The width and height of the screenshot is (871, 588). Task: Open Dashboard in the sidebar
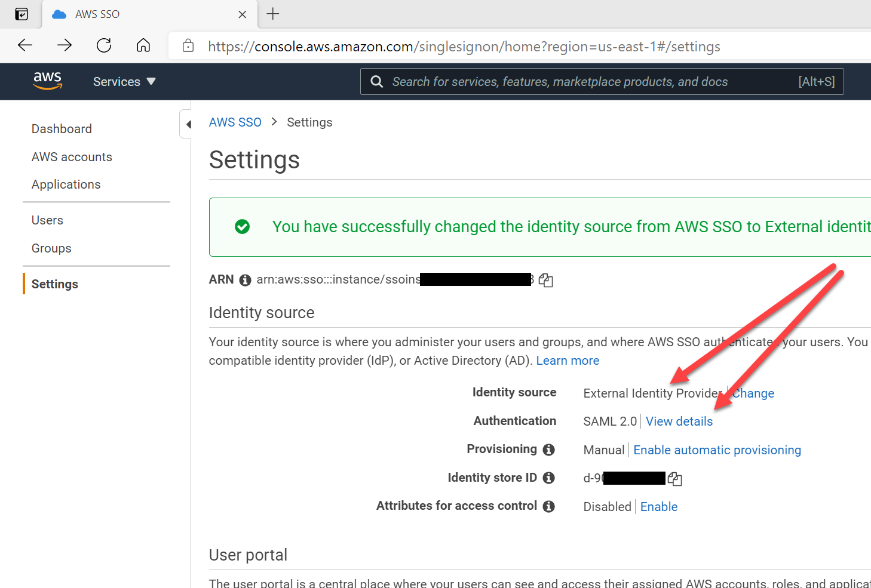tap(62, 129)
